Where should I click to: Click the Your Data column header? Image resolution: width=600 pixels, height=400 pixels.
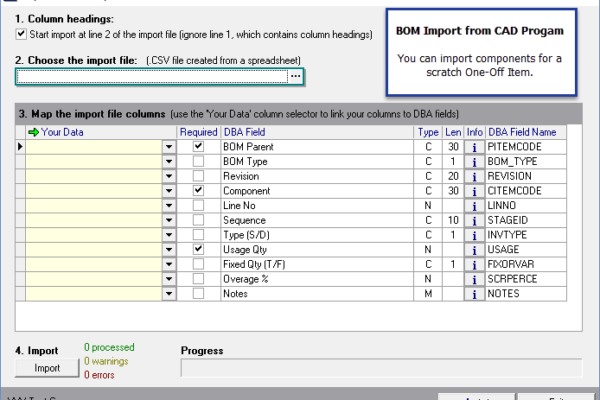tap(101, 132)
